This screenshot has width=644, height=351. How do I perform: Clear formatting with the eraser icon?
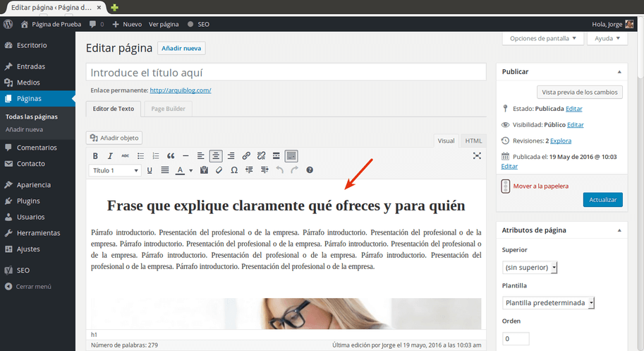point(219,170)
